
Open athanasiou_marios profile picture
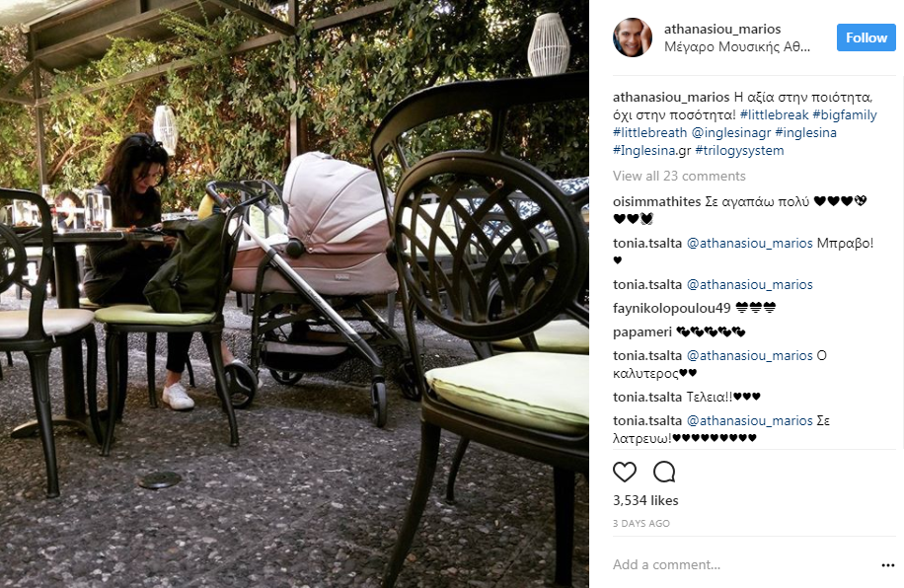633,37
